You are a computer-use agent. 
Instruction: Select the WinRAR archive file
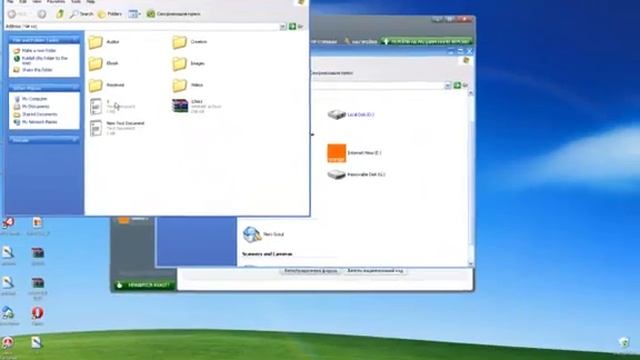(197, 106)
